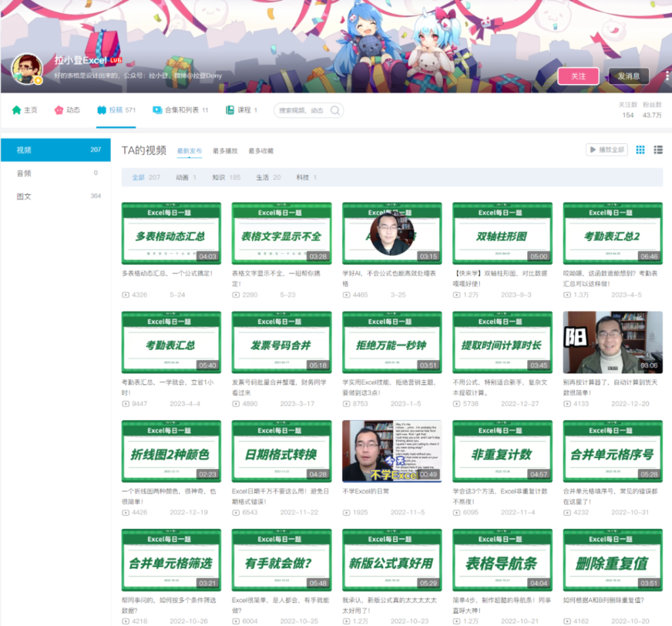Viewport: 672px width, 626px height.
Task: Open the 非重复计数 video thumbnail
Action: tap(502, 451)
